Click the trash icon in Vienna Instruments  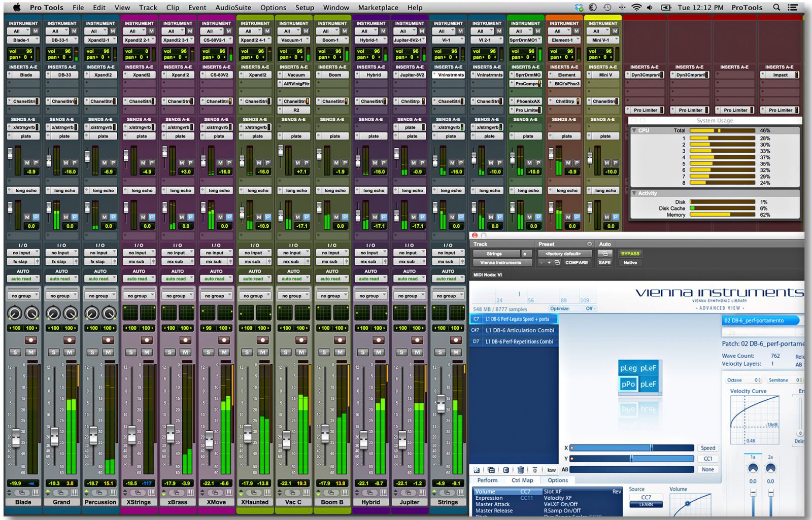click(x=520, y=470)
